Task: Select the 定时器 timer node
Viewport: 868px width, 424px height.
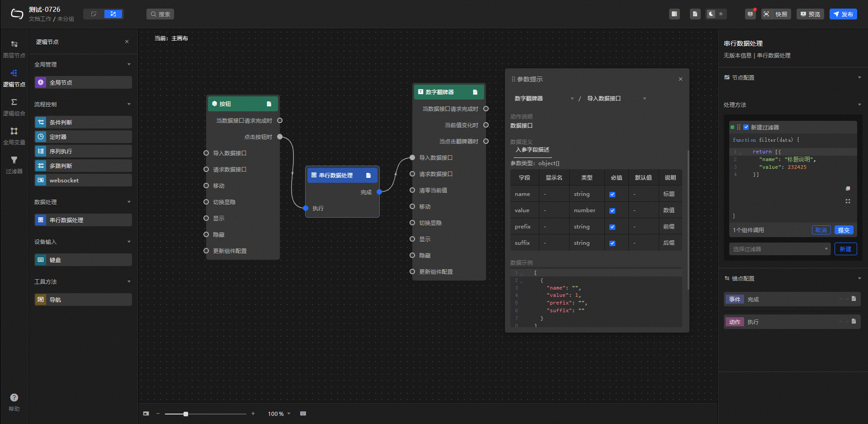Action: point(83,137)
